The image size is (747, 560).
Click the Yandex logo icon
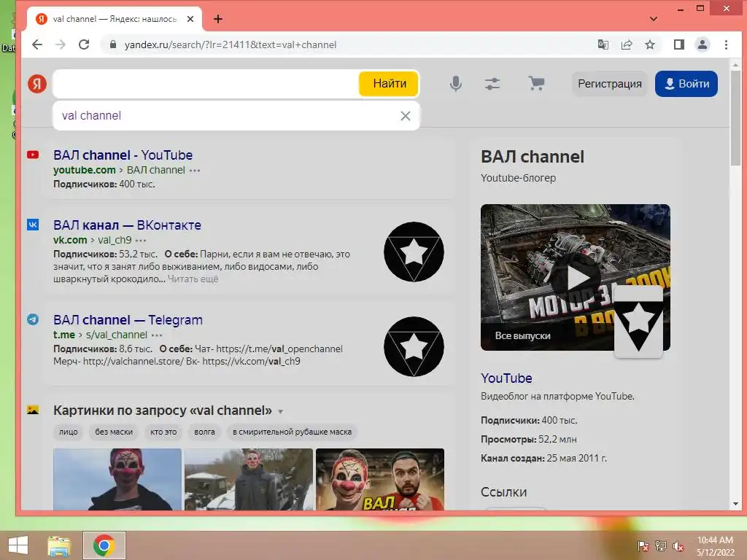(x=36, y=84)
